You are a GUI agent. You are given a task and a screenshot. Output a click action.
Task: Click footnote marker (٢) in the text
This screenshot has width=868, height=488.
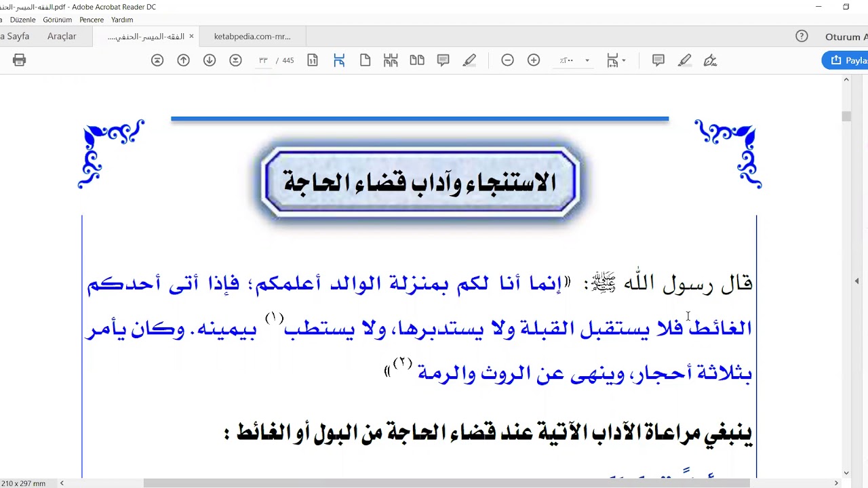(x=403, y=363)
